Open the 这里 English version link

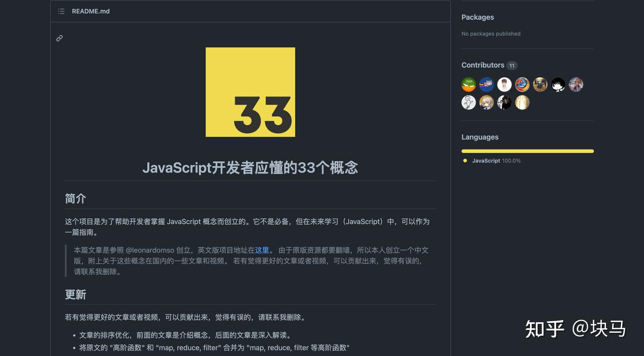tap(262, 250)
